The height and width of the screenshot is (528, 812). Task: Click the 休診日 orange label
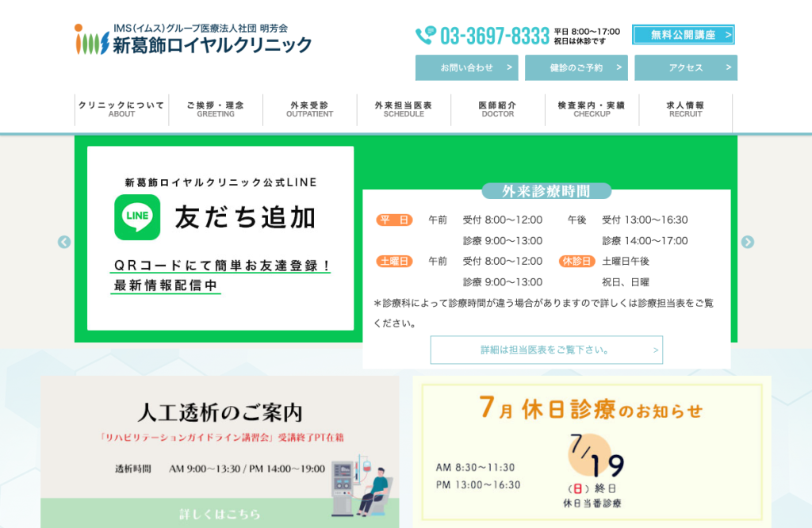pyautogui.click(x=577, y=262)
